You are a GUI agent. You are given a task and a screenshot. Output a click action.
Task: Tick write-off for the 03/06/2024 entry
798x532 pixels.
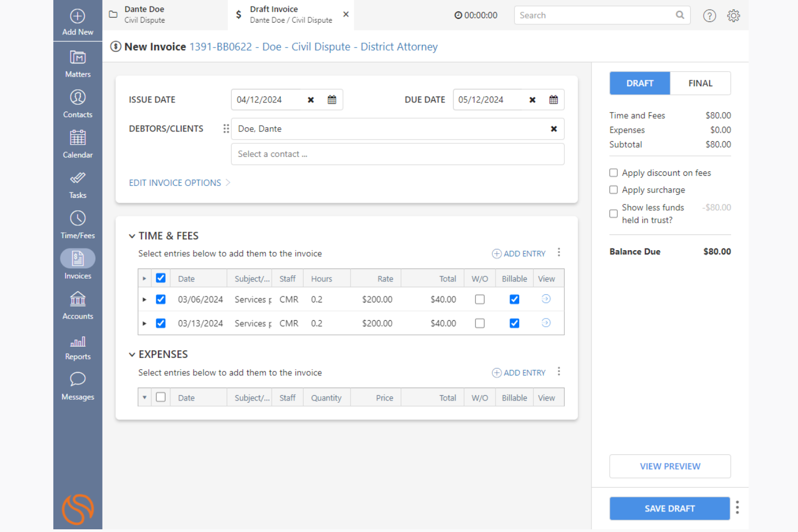point(480,299)
